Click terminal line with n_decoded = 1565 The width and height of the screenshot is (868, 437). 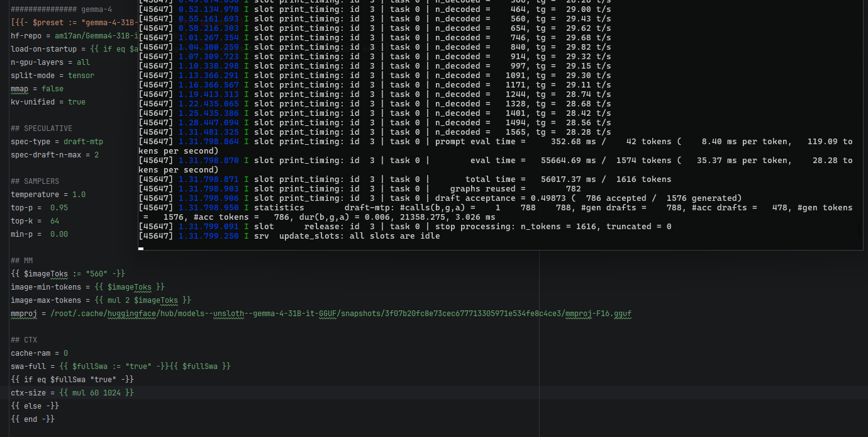click(375, 132)
